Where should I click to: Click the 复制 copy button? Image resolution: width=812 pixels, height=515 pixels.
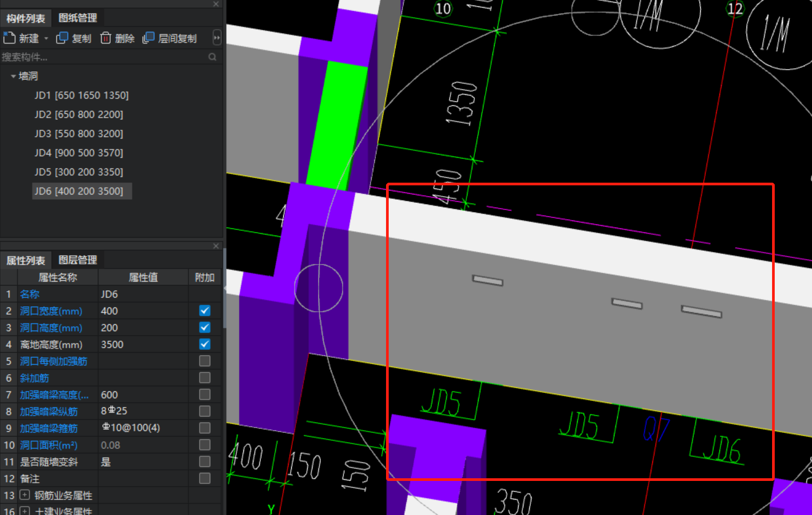(x=73, y=38)
